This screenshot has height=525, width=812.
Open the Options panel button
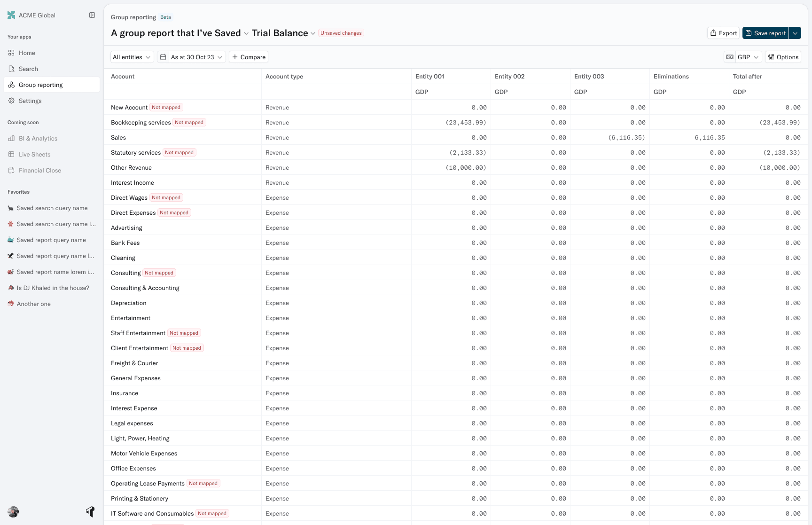coord(783,57)
